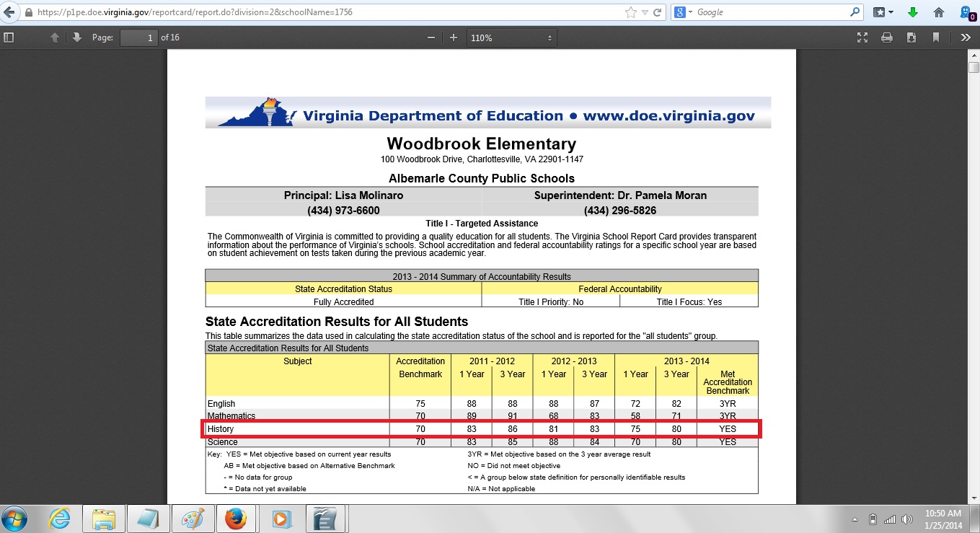Bookmark this page with star icon
Screen dimensions: 980x533
[x=631, y=12]
